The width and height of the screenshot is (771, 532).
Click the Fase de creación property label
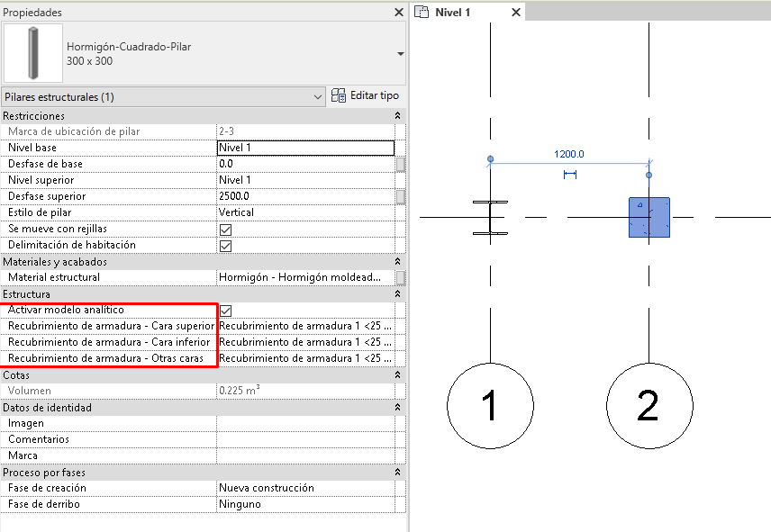[47, 488]
